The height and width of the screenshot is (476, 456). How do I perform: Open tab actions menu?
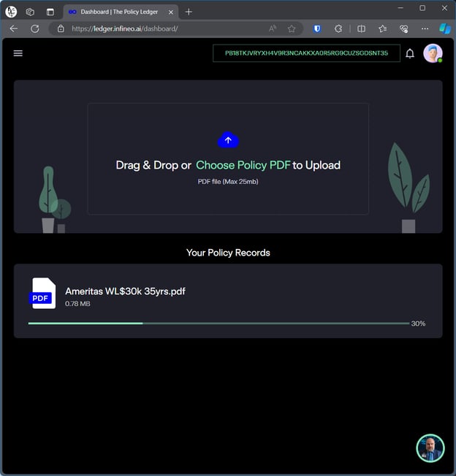pyautogui.click(x=50, y=12)
